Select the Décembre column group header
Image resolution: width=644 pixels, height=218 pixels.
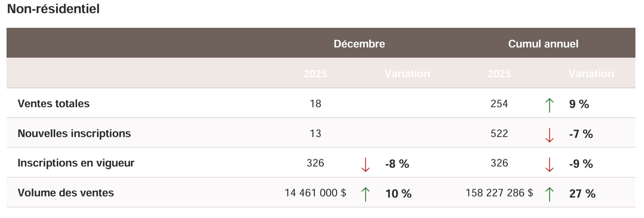[359, 44]
